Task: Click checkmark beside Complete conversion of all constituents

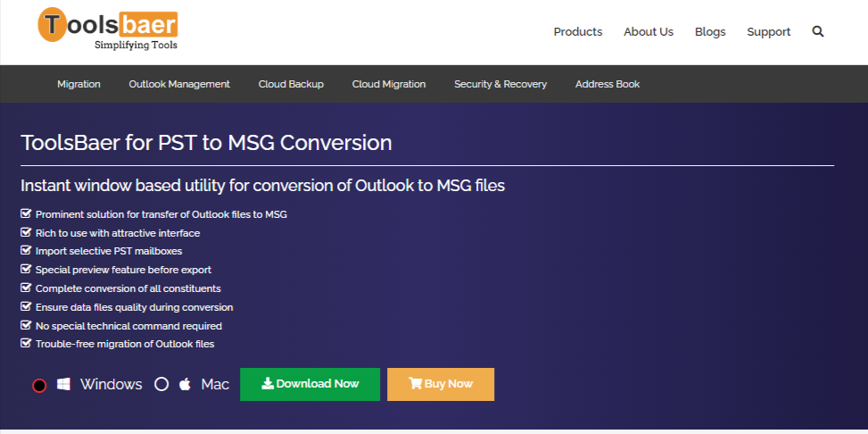Action: 26,288
